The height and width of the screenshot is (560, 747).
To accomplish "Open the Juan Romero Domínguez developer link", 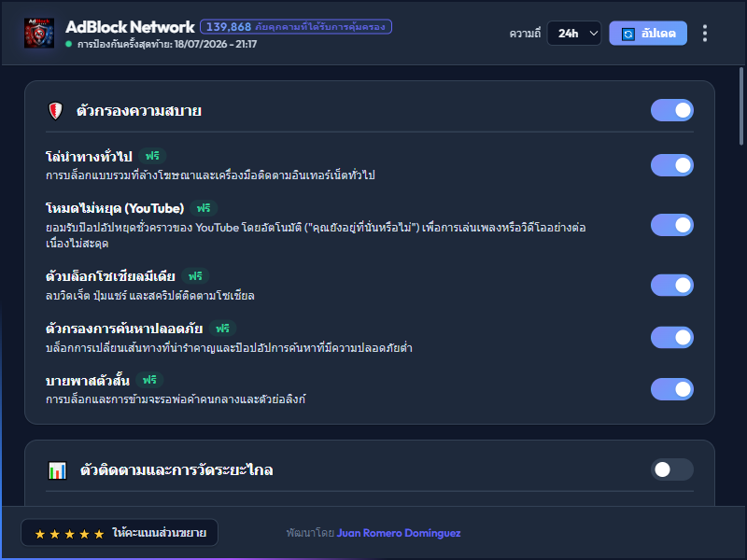I will point(399,533).
